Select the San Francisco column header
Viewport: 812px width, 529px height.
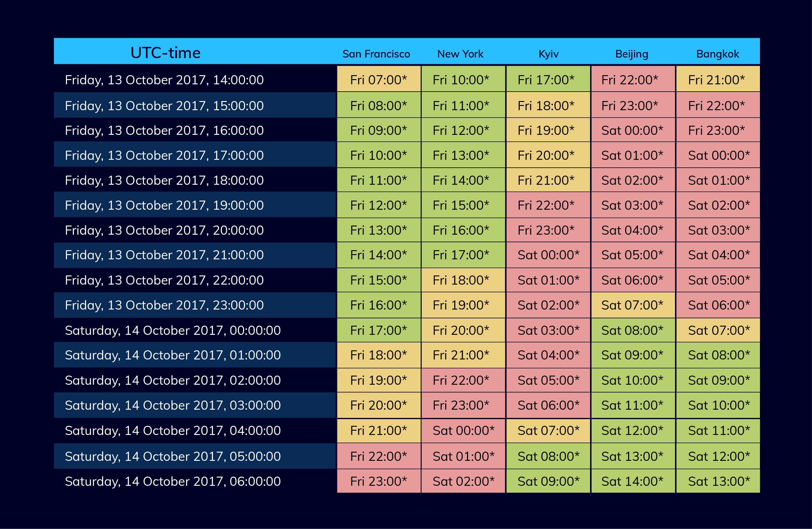pos(376,54)
